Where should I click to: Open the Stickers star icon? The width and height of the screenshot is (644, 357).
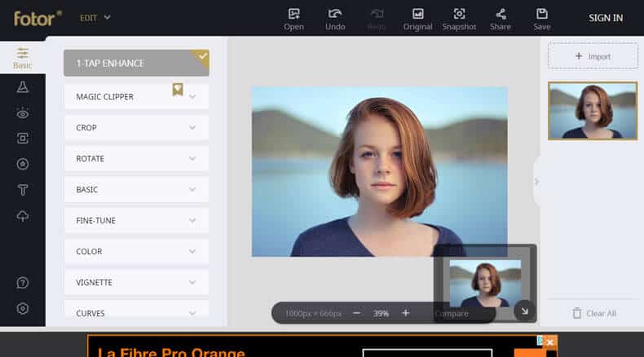(x=23, y=164)
